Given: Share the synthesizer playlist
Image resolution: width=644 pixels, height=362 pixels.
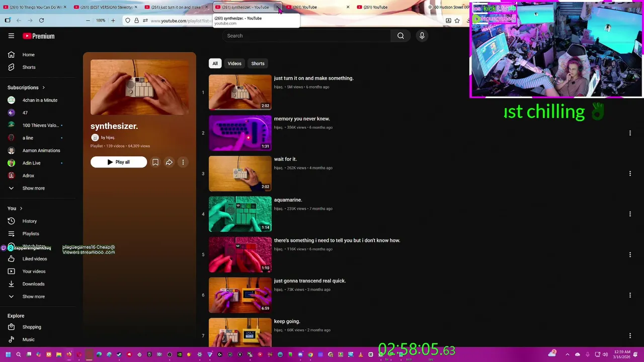Looking at the screenshot, I should click(169, 162).
